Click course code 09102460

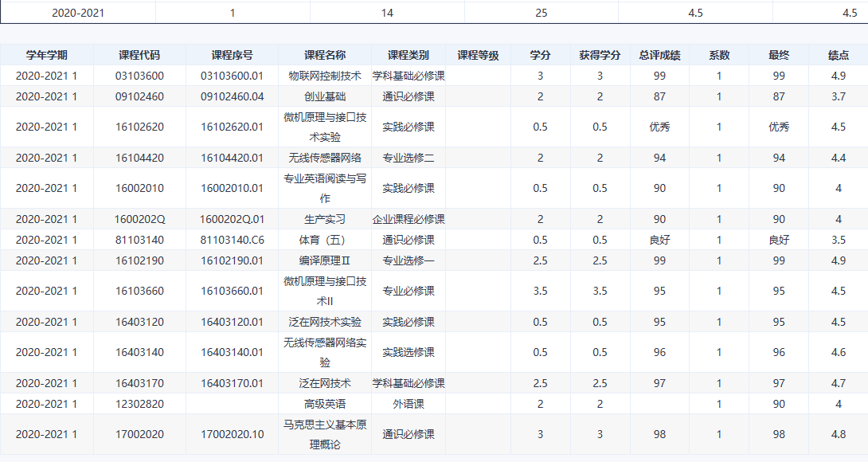pyautogui.click(x=139, y=96)
